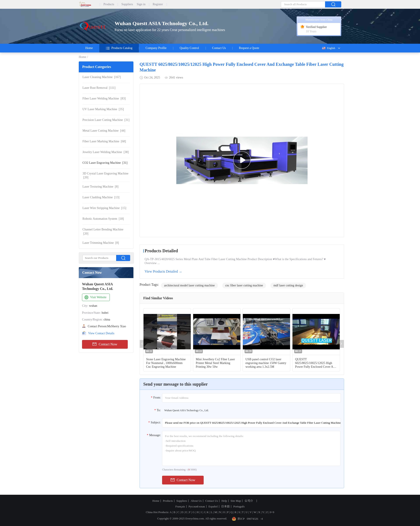The width and height of the screenshot is (420, 526).
Task: Select Laser Cladding Machine category
Action: (101, 197)
